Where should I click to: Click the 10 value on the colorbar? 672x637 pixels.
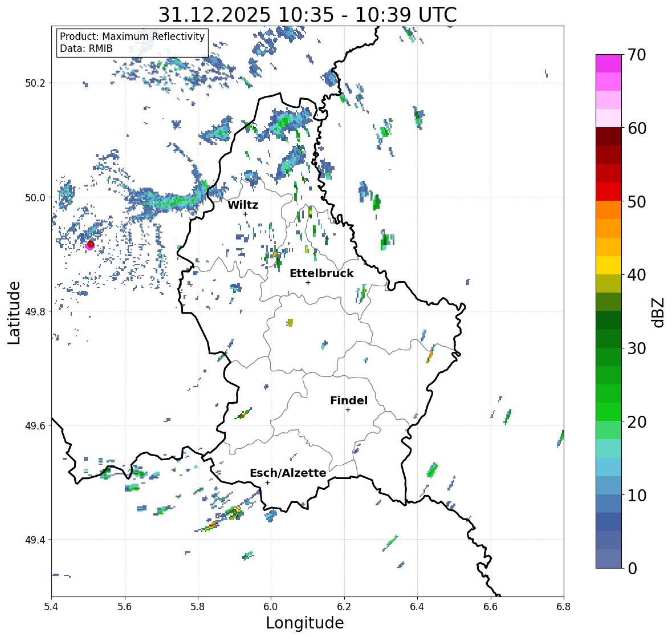637,495
